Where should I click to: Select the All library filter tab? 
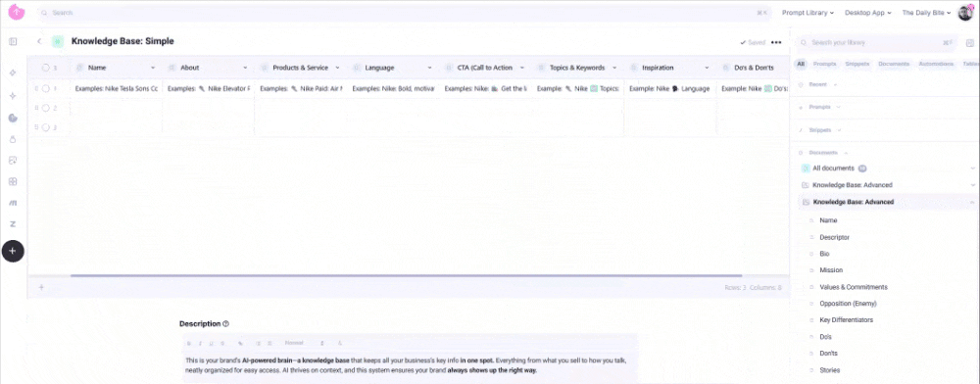tap(801, 64)
